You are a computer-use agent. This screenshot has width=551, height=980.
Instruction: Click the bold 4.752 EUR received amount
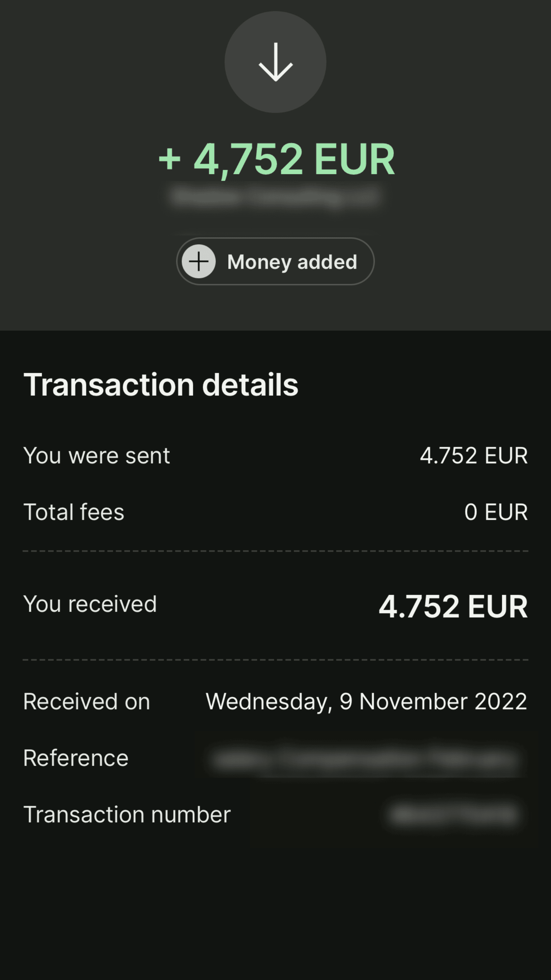click(453, 606)
